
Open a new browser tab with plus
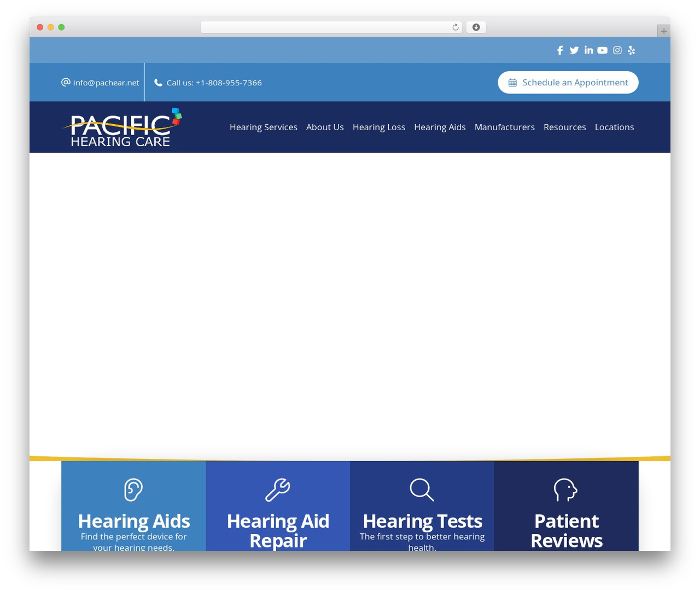pyautogui.click(x=663, y=31)
